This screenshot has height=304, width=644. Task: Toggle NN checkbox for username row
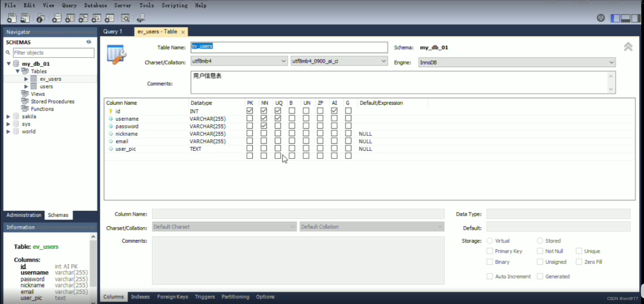tap(264, 118)
